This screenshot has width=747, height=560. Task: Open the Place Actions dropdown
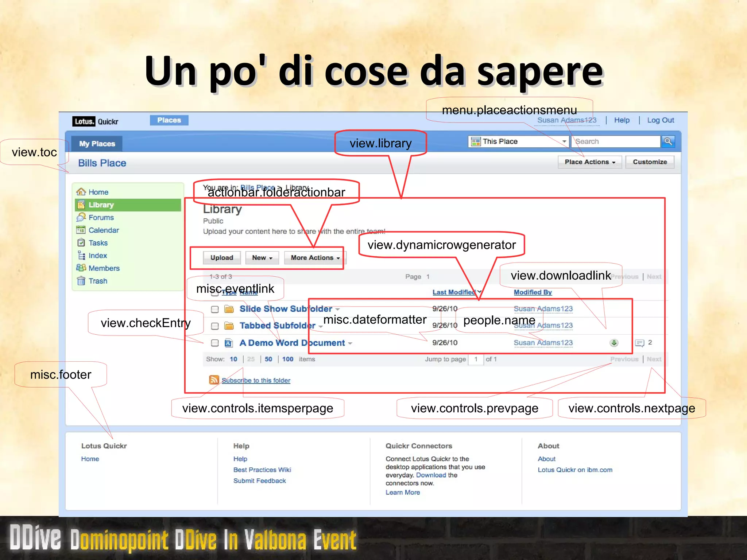click(589, 162)
